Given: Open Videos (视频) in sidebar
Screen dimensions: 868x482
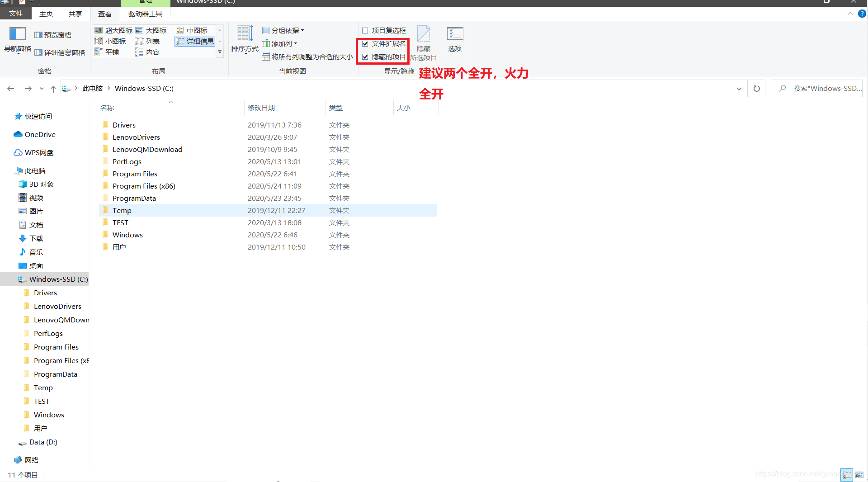Looking at the screenshot, I should pyautogui.click(x=31, y=198).
